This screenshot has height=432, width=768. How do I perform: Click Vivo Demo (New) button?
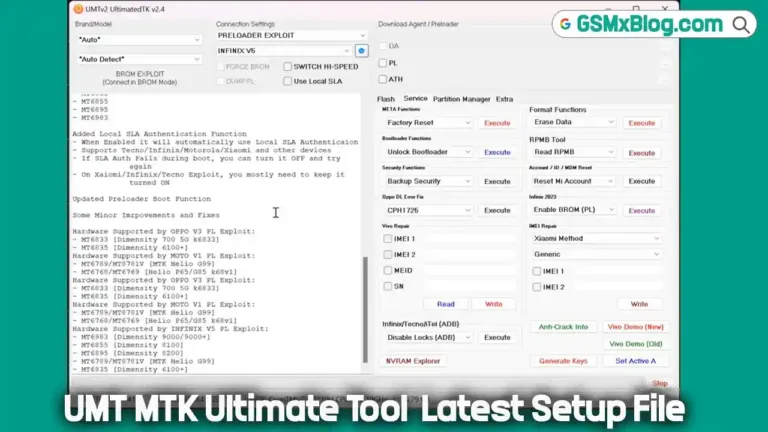tap(635, 327)
